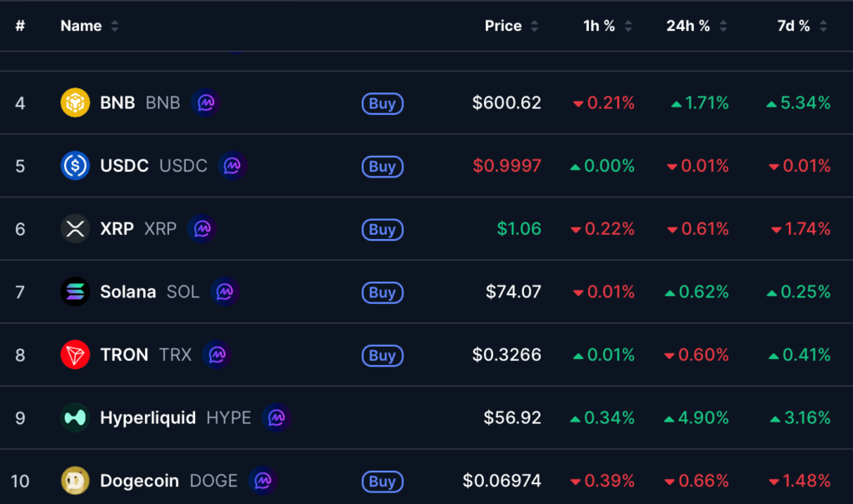Click the Solana coin logo icon
Image resolution: width=853 pixels, height=504 pixels.
pyautogui.click(x=75, y=292)
